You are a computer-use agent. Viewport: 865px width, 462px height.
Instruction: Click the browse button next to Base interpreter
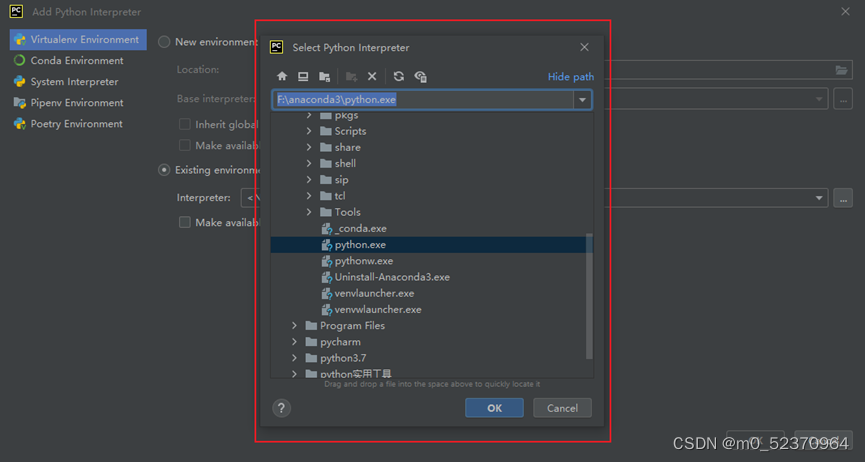[x=843, y=99]
